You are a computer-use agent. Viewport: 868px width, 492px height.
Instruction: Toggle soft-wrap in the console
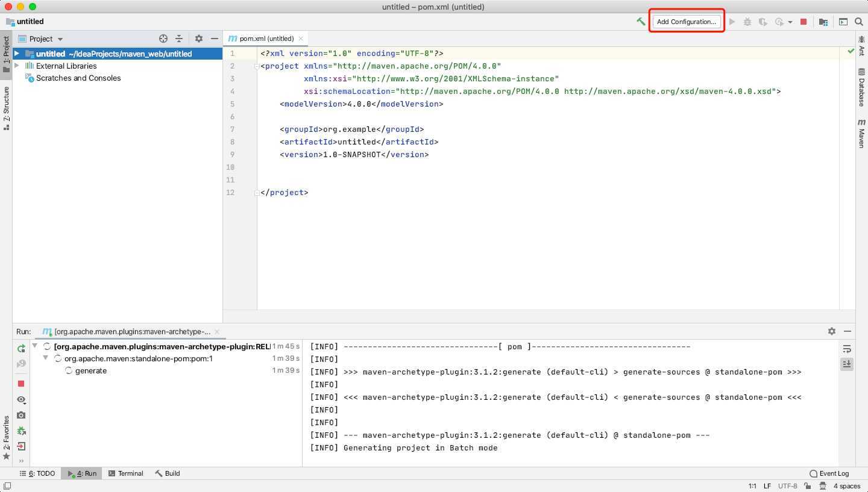(x=847, y=349)
